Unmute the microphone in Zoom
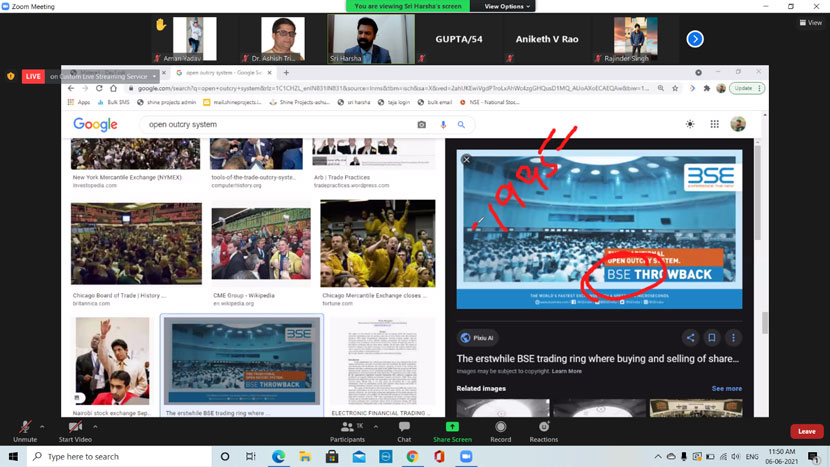Viewport: 830px width, 467px height. 24,431
